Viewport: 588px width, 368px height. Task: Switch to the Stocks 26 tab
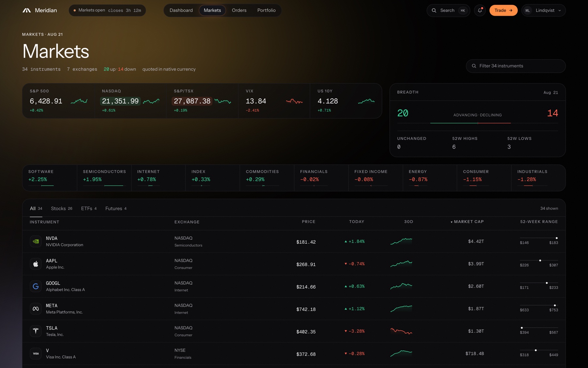pyautogui.click(x=61, y=208)
